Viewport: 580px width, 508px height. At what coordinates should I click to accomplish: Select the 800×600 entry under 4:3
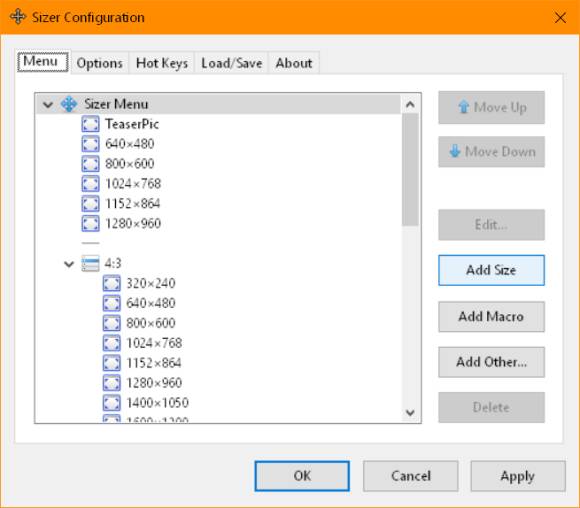151,323
